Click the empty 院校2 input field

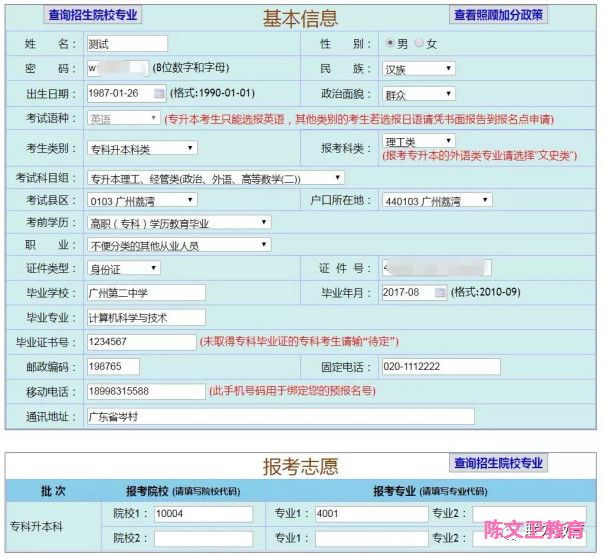pos(203,538)
